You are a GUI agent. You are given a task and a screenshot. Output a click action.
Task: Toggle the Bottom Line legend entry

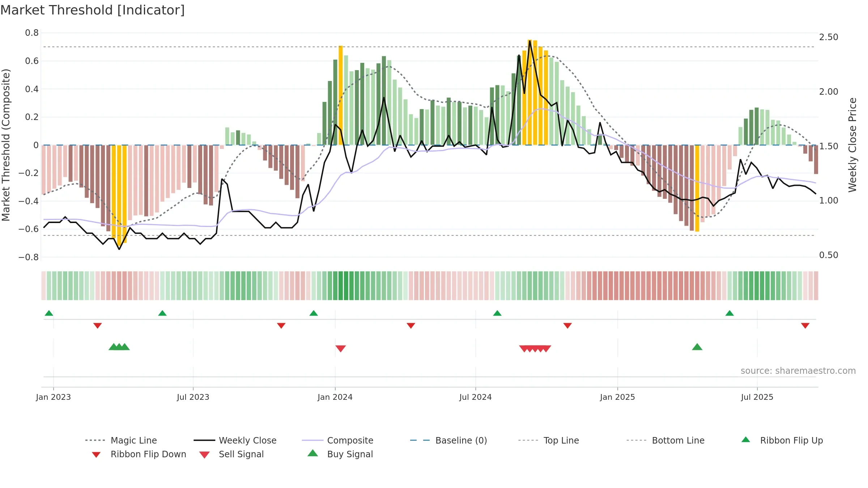665,440
